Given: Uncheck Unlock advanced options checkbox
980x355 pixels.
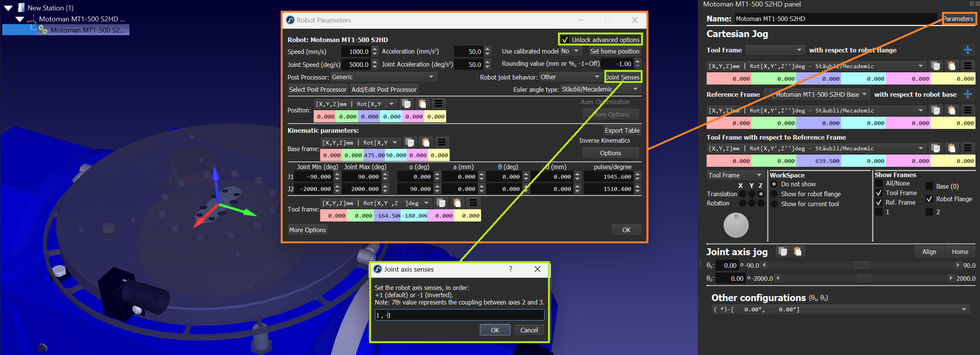Looking at the screenshot, I should pos(565,40).
